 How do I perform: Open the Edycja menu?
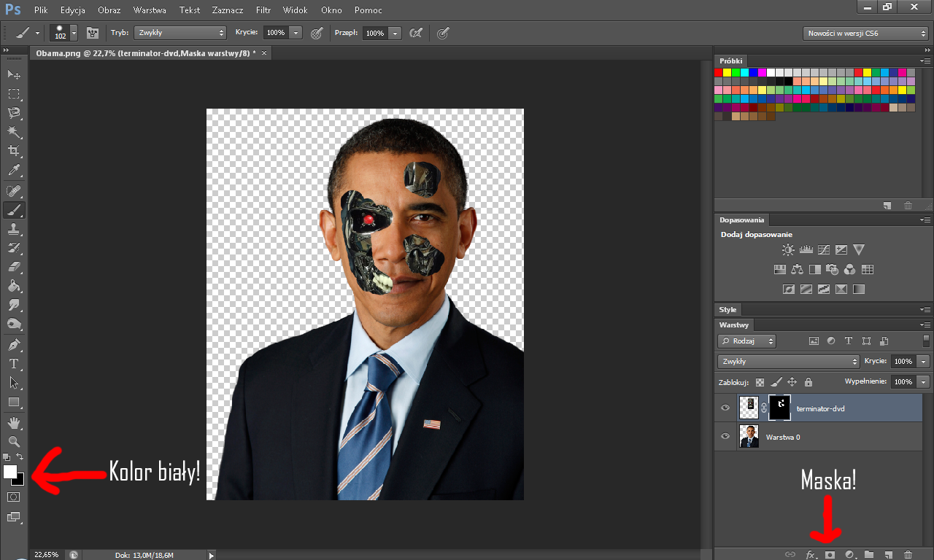pos(73,10)
